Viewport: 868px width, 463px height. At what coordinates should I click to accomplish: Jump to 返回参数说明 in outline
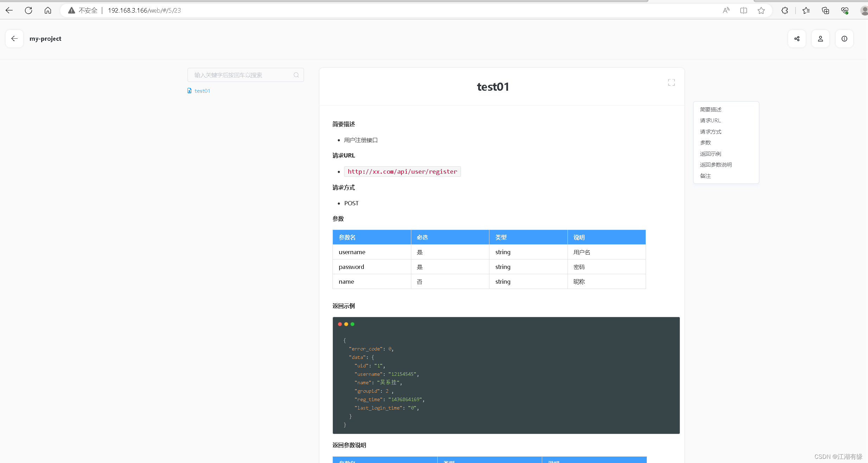(x=716, y=165)
